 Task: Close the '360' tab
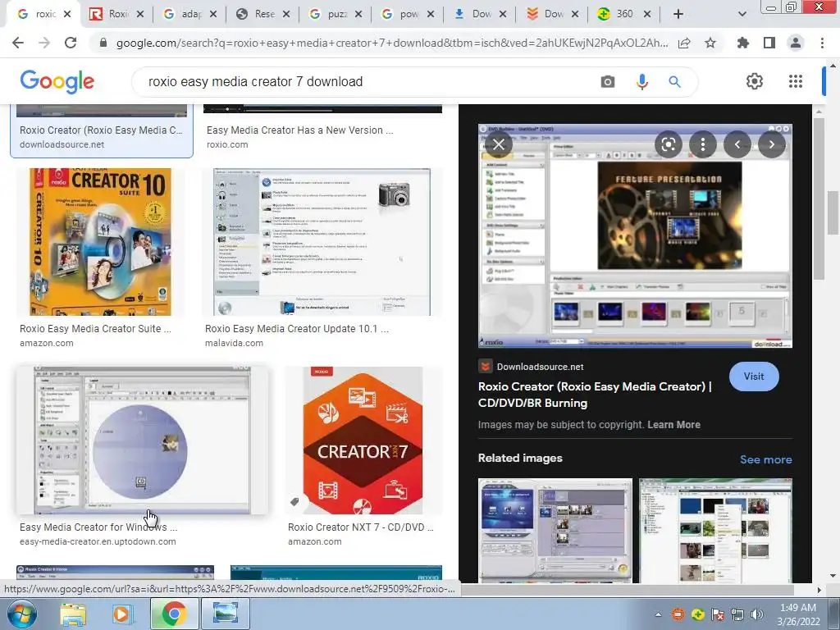click(647, 14)
